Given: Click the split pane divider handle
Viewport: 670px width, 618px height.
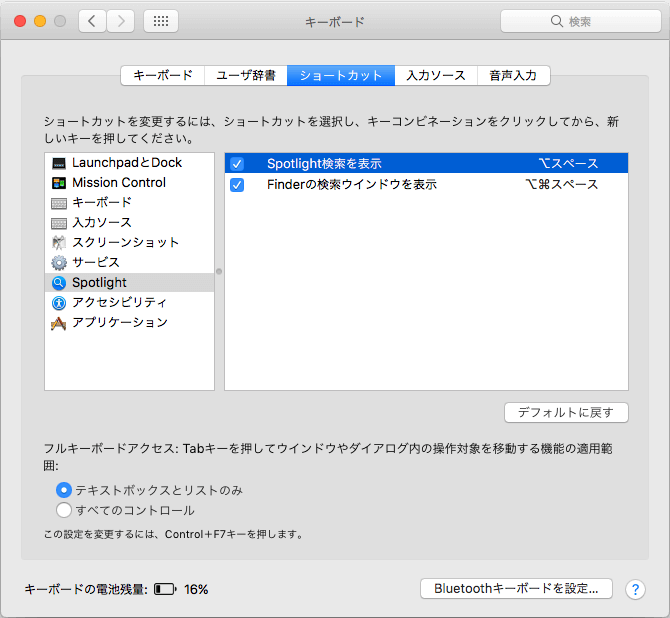Looking at the screenshot, I should [219, 271].
